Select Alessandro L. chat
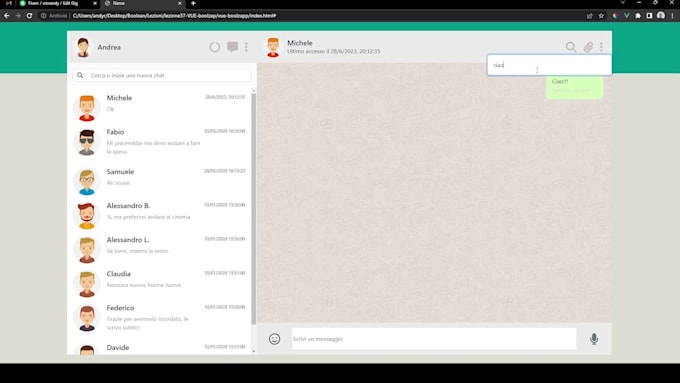 point(161,249)
